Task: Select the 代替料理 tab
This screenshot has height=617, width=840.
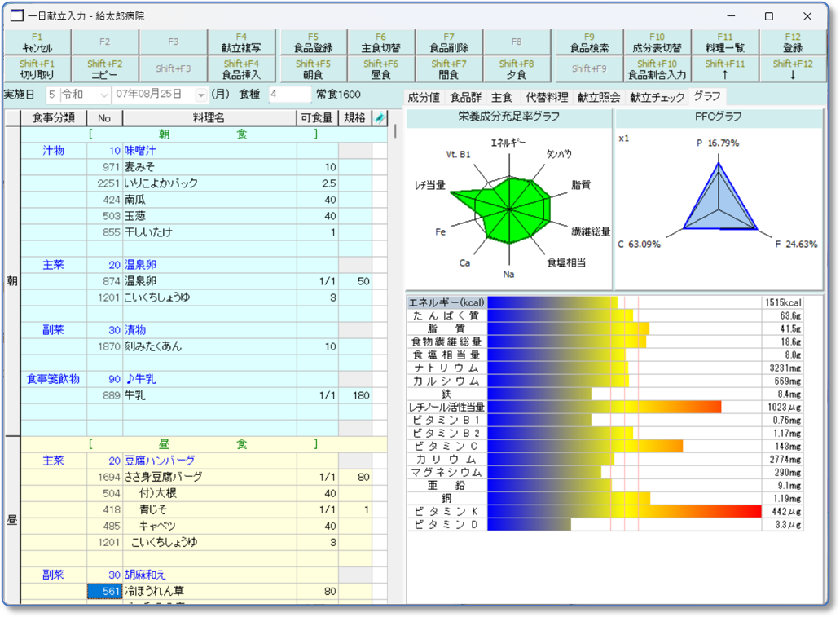Action: (x=546, y=97)
